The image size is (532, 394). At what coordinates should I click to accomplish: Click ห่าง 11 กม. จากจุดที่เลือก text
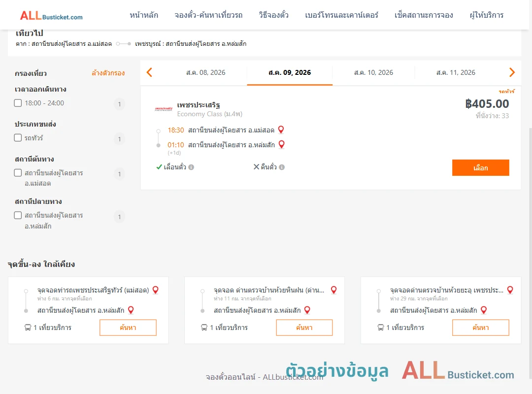242,298
